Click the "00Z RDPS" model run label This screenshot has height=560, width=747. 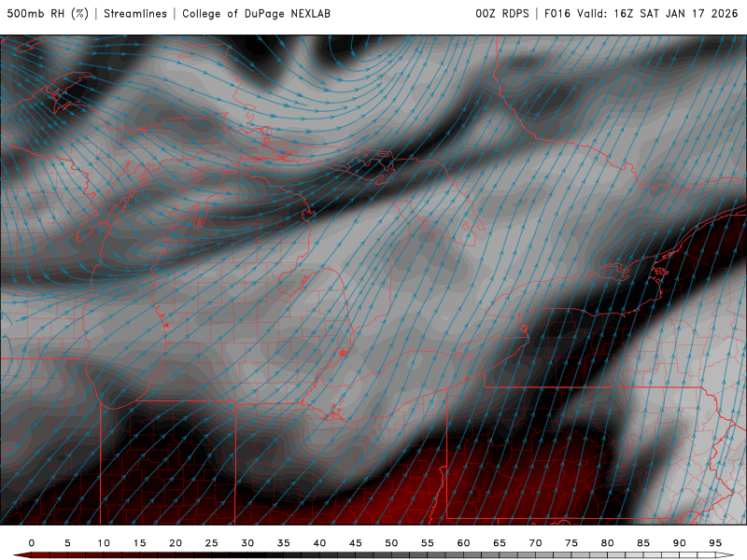(502, 13)
